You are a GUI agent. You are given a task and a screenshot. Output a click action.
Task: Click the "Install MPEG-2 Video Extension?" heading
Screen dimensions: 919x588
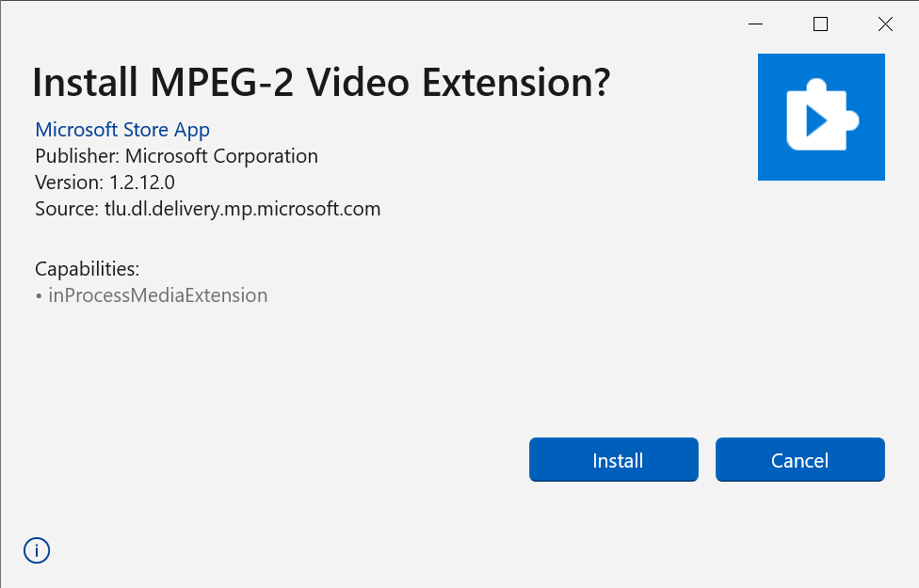click(321, 83)
